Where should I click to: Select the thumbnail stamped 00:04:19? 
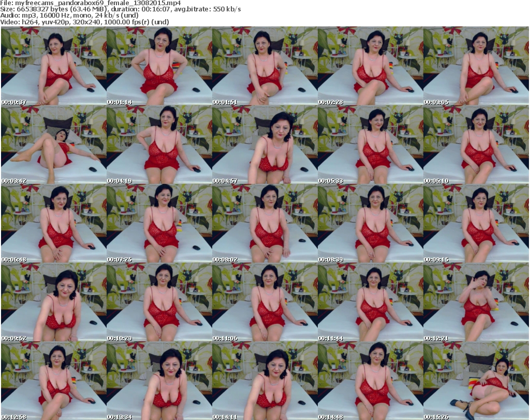159,144
